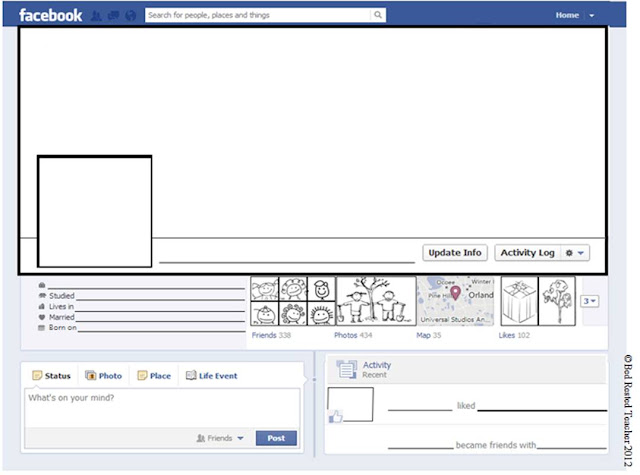Open the Orlando map thumbnail
This screenshot has height=475, width=640.
tap(456, 301)
